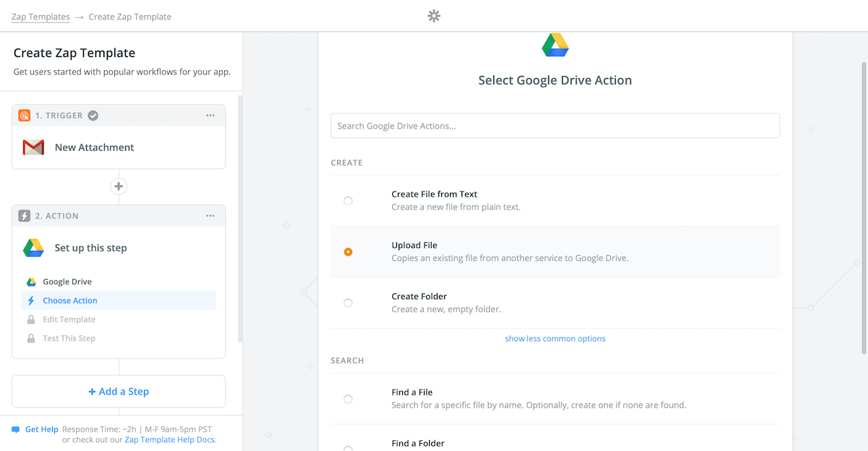Screen dimensions: 868x451
Task: Click the Search Google Drive Actions field
Action: tap(556, 126)
